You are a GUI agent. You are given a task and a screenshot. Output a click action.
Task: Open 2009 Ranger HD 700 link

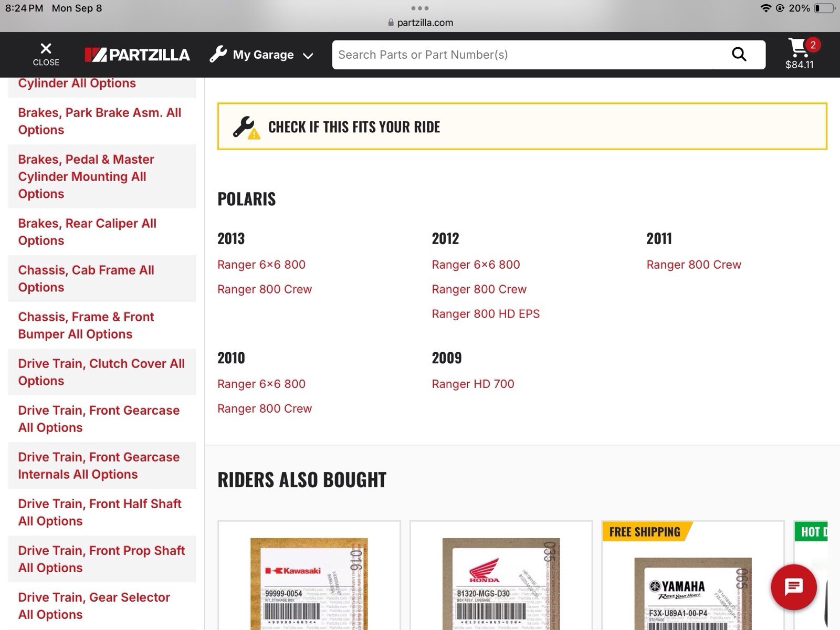(x=473, y=384)
